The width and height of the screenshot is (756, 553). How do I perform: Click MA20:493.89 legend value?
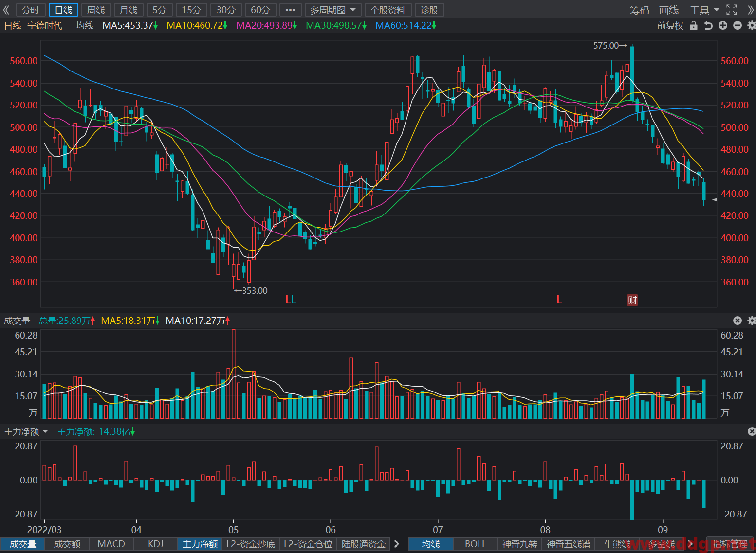pos(267,25)
